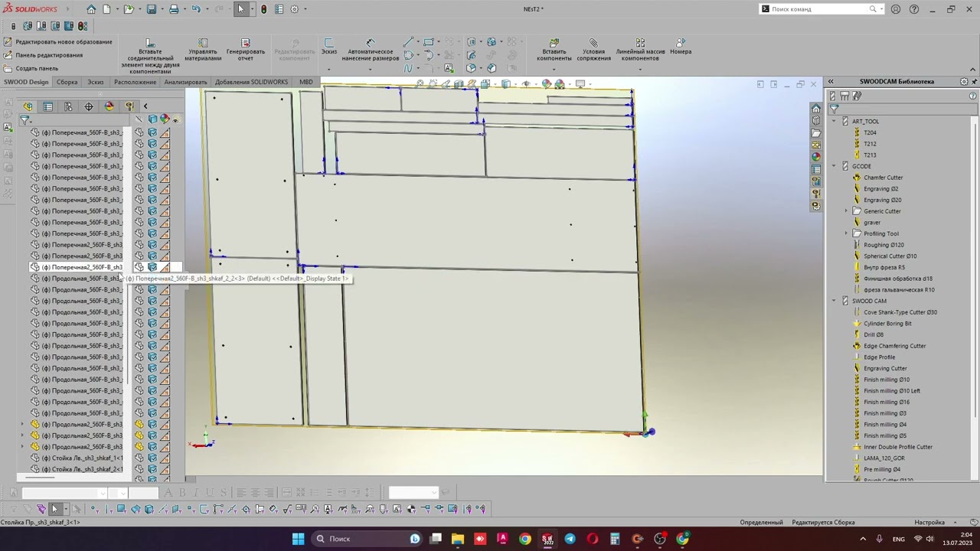Click the Номера tool in ribbon
The height and width of the screenshot is (551, 980).
coord(681,47)
